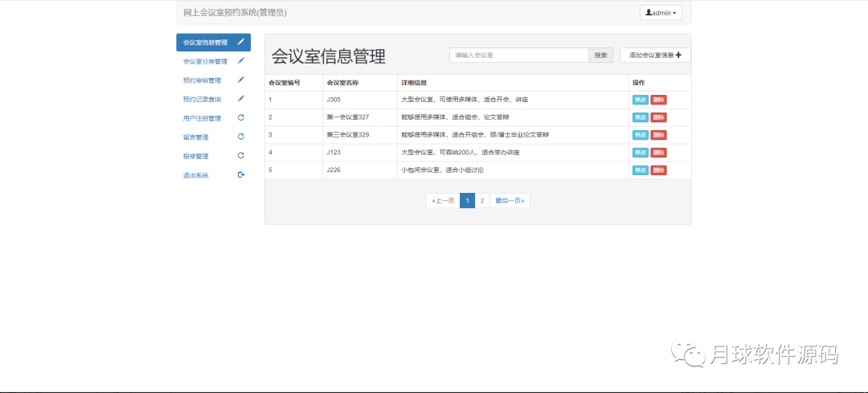
Task: Click 添加会议室信息 plus button
Action: pos(656,55)
